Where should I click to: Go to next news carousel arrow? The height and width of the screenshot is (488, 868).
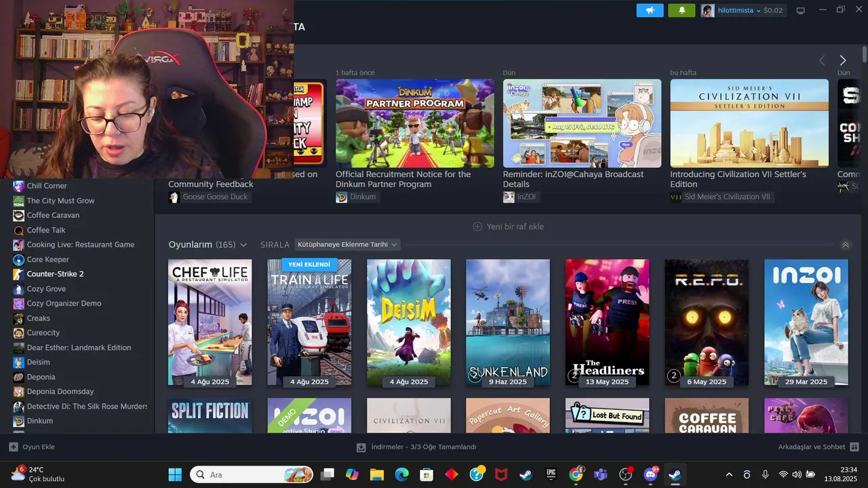(x=843, y=60)
